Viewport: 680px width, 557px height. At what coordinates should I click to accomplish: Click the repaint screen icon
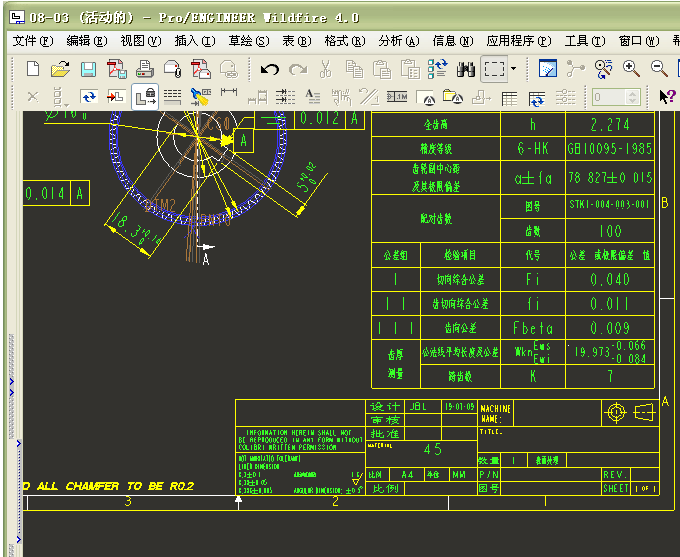click(x=547, y=69)
